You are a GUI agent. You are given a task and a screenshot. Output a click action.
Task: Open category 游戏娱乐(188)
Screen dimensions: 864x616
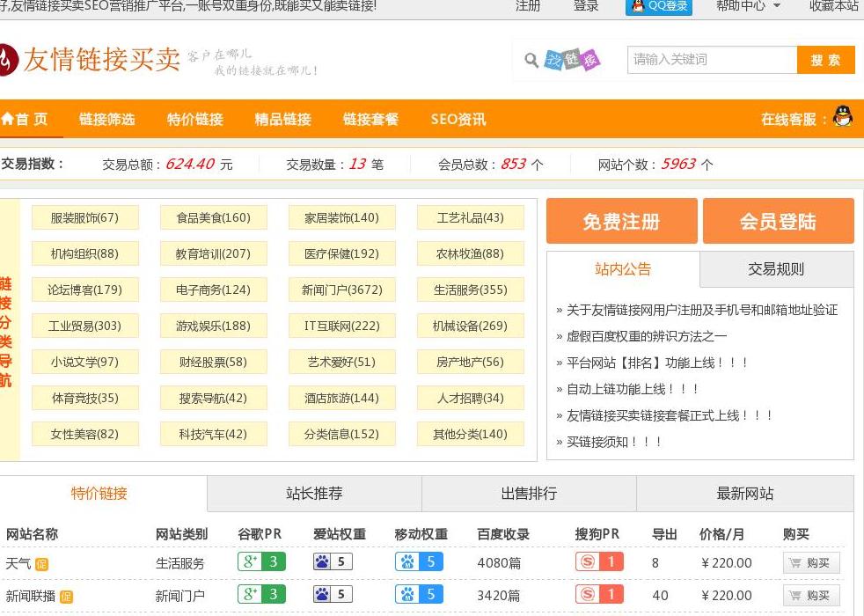213,326
